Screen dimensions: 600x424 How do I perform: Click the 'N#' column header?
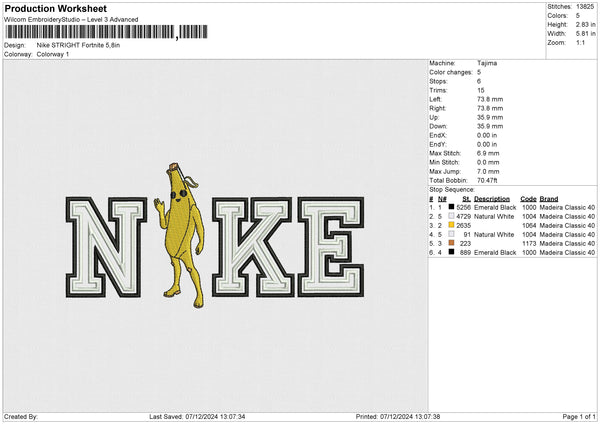pos(442,199)
